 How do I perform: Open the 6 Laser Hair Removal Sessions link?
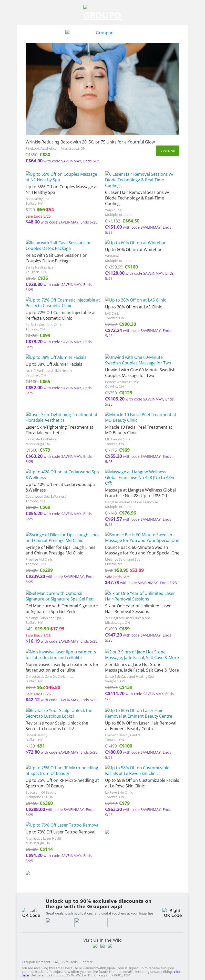click(139, 180)
